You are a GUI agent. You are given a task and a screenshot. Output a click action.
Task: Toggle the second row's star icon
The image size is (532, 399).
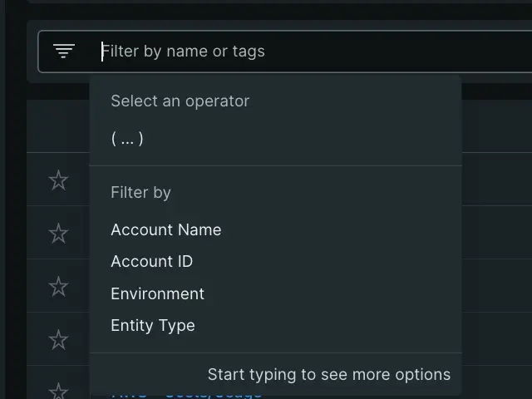click(58, 233)
